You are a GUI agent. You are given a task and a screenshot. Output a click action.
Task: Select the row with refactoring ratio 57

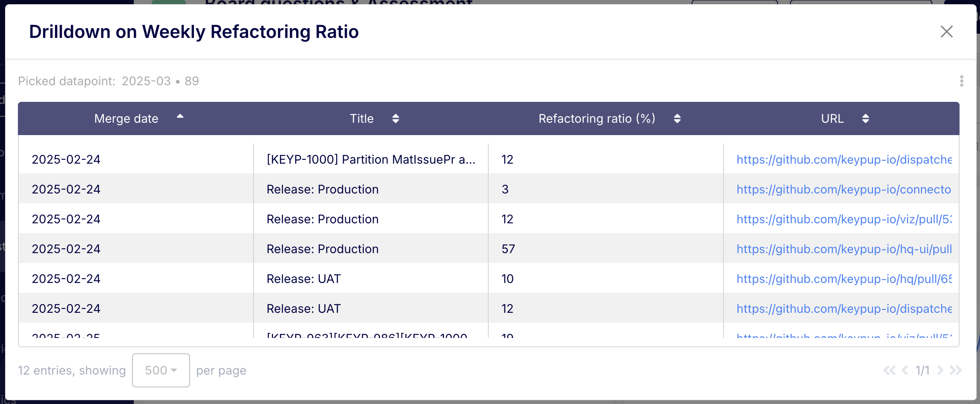[x=508, y=249]
